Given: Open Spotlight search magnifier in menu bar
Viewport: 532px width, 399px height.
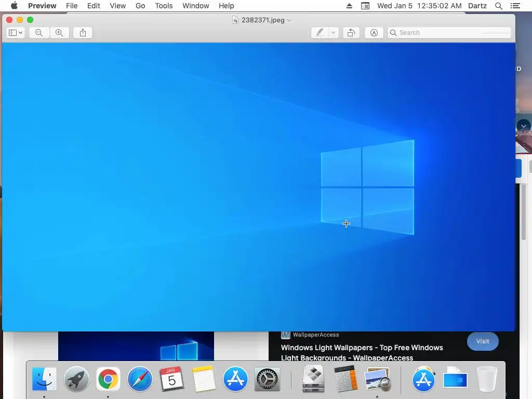Looking at the screenshot, I should 499,6.
